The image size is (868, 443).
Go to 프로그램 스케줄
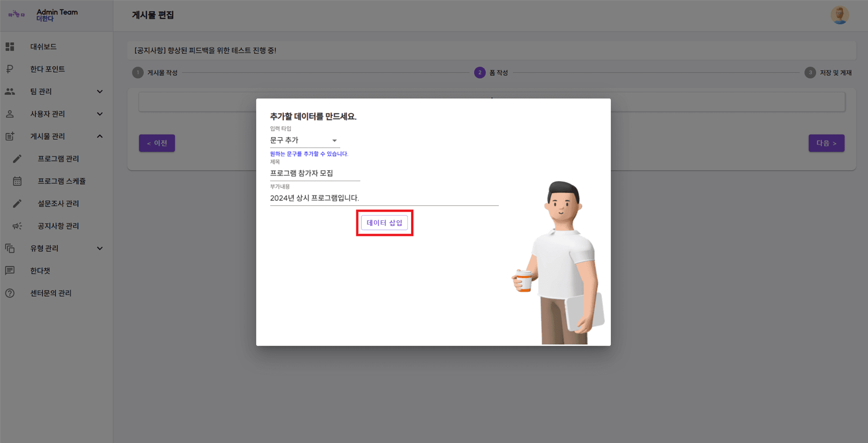[x=62, y=181]
